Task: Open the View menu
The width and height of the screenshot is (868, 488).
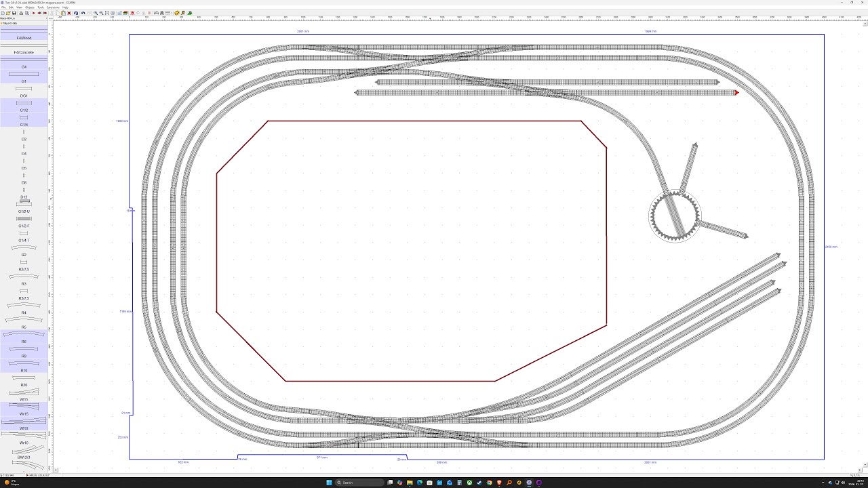Action: coord(19,7)
